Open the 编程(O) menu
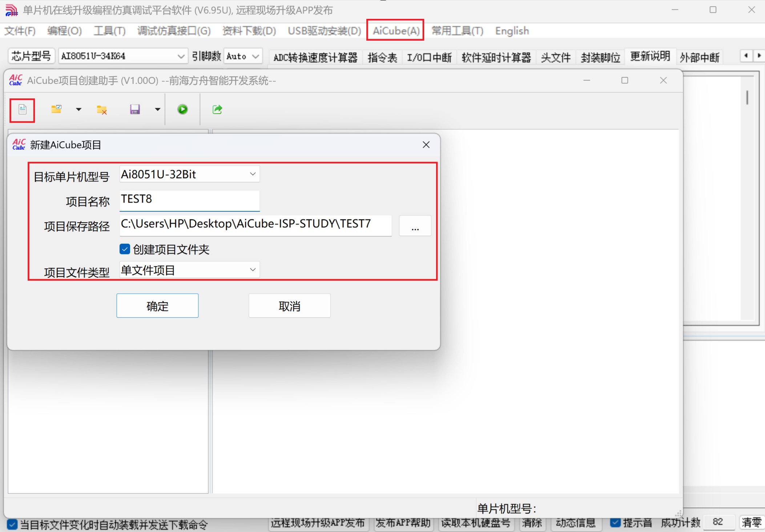Screen dimensions: 765x532 (x=65, y=31)
